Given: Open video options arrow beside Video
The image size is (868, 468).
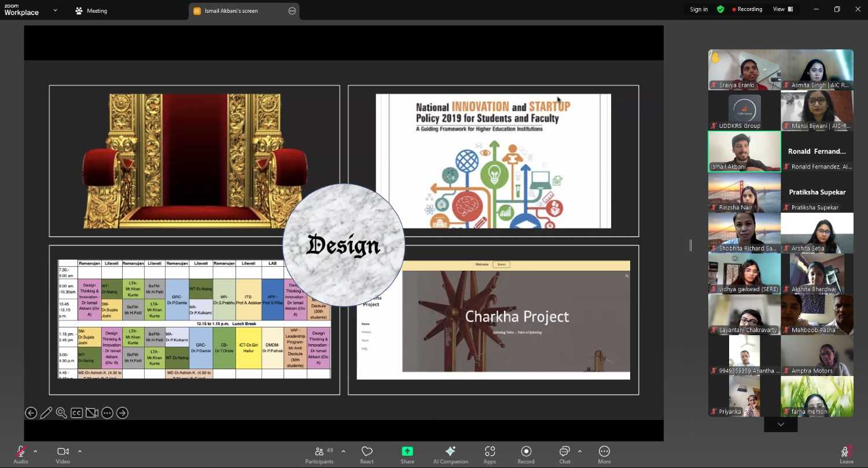Looking at the screenshot, I should 80,451.
